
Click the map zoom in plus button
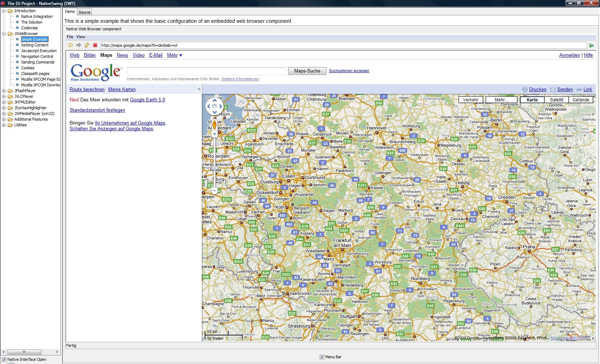point(215,134)
